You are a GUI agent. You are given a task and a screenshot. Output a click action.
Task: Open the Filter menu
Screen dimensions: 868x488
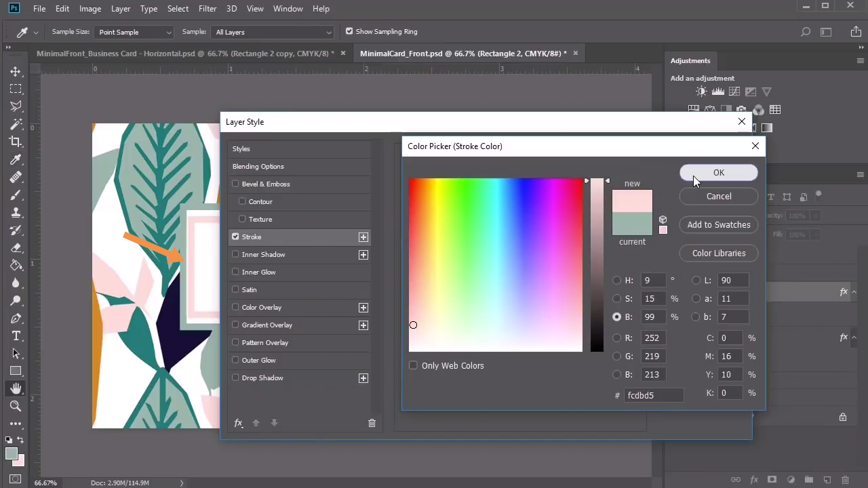pyautogui.click(x=208, y=9)
